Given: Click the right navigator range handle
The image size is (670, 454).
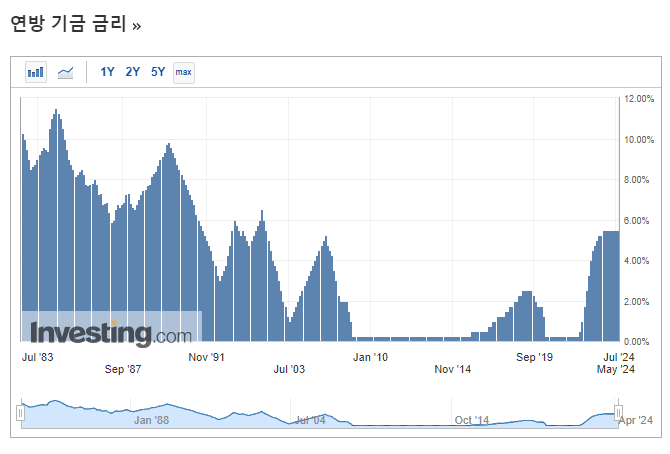Looking at the screenshot, I should pyautogui.click(x=618, y=413).
